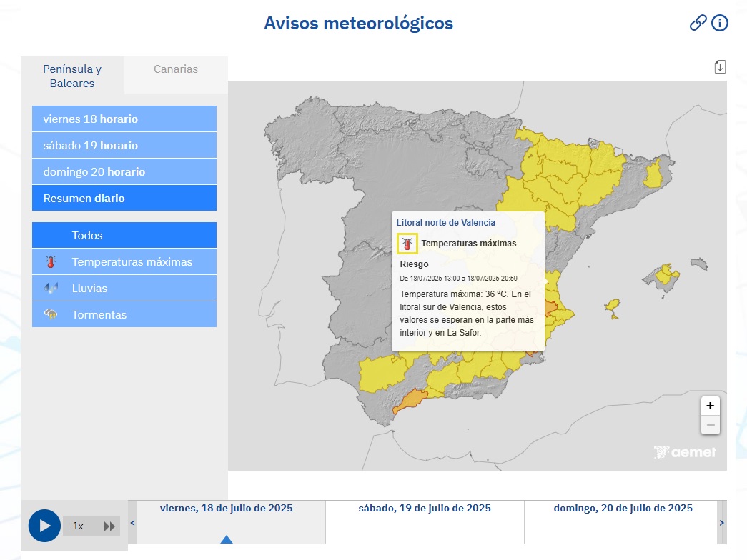Switch to the Canarias tab
Viewport: 747px width, 560px height.
click(x=175, y=69)
